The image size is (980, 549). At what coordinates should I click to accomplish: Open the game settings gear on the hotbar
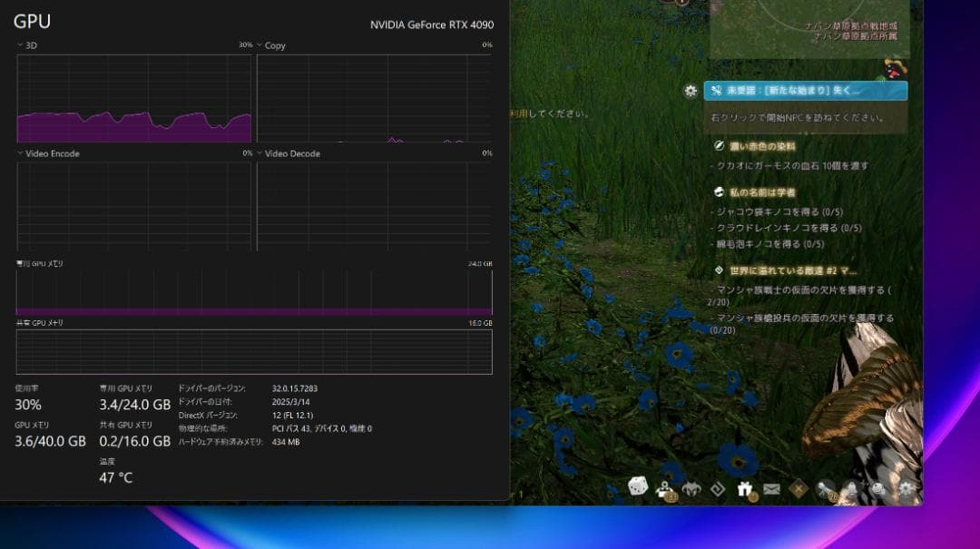[904, 487]
